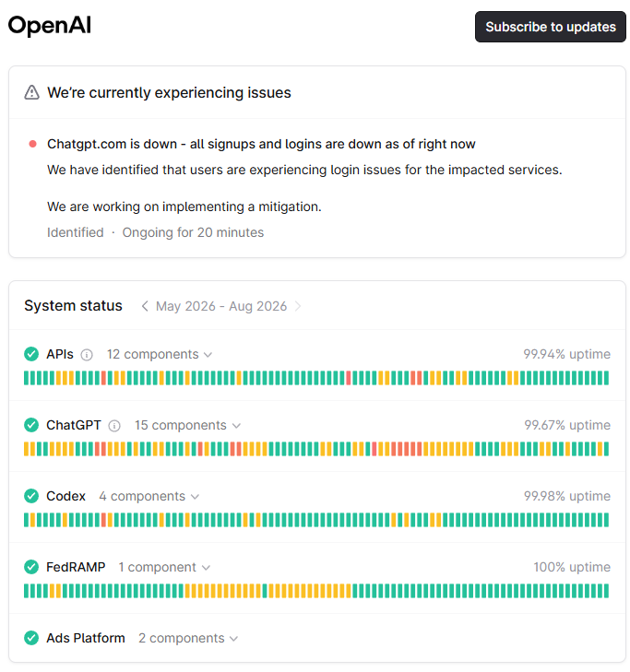Click the OpenAI logo
This screenshot has height=672, width=630.
(49, 26)
